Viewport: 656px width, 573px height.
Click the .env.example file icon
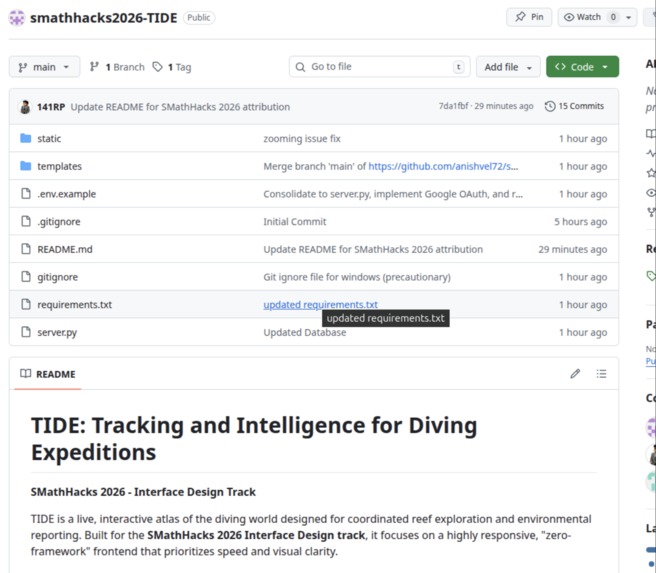[26, 194]
